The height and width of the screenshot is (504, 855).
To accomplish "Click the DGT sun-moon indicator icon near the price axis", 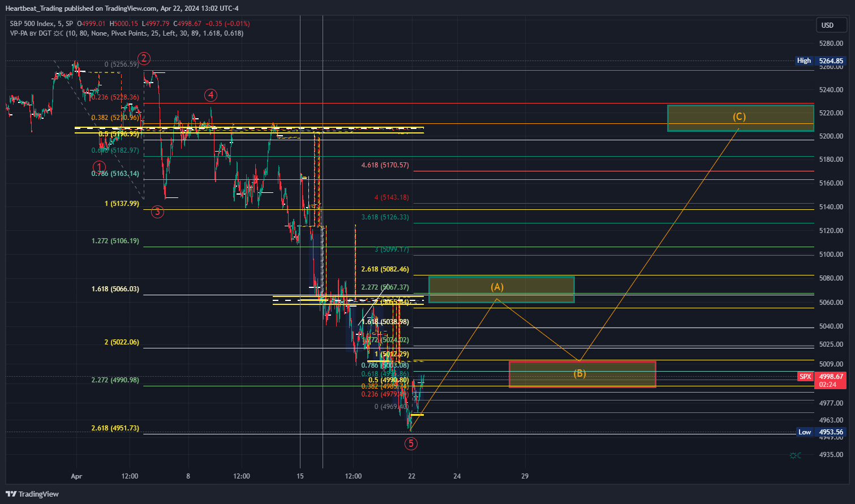I will (796, 455).
